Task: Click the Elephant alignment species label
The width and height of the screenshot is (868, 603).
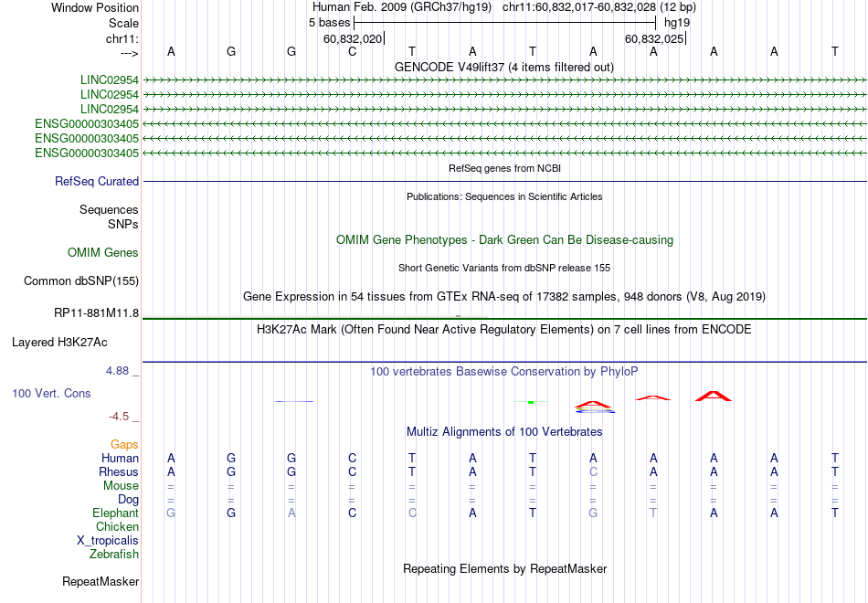Action: (115, 513)
